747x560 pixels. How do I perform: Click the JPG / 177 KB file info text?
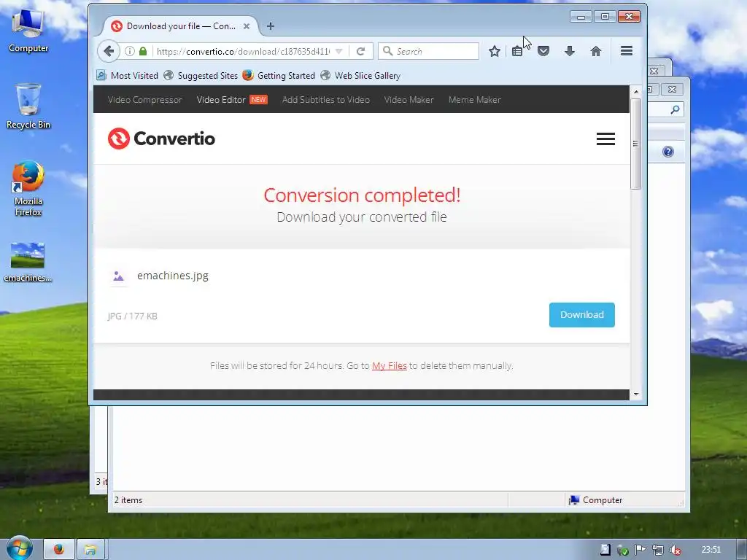tap(132, 316)
